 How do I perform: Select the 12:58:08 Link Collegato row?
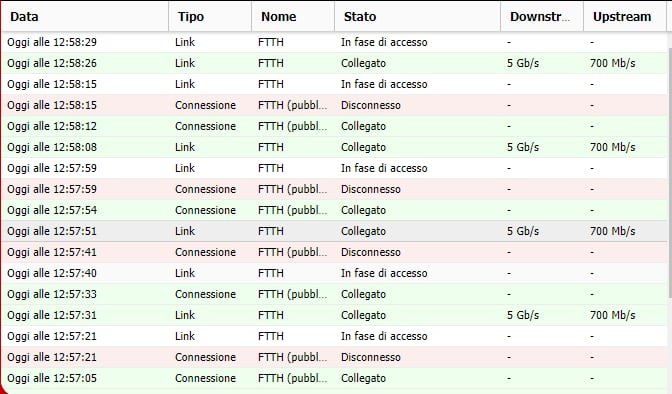[334, 147]
